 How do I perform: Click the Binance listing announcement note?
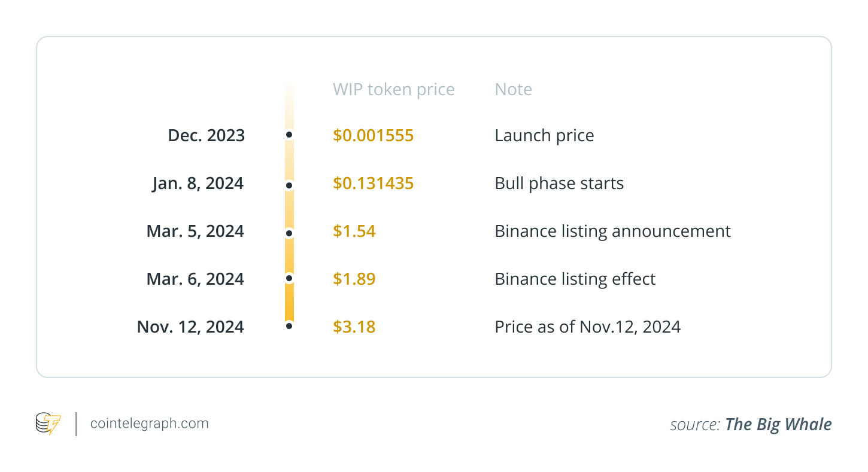[612, 231]
